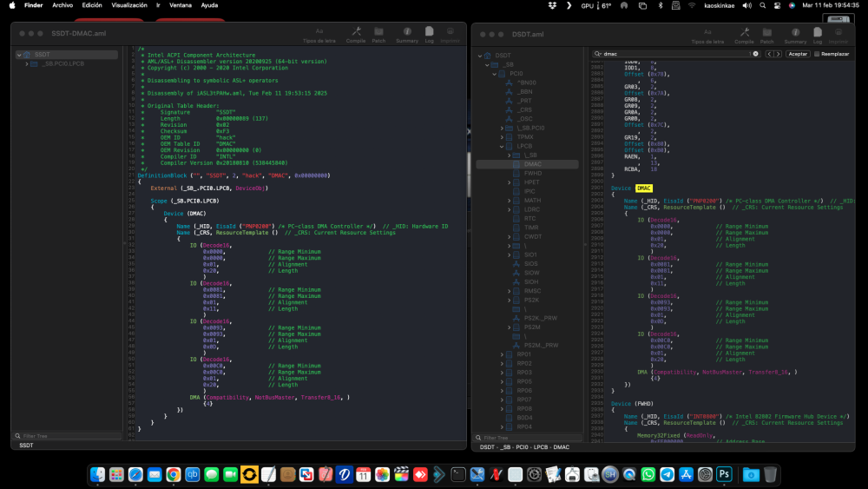This screenshot has height=489, width=868.
Task: Open Terminal from the dock
Action: point(457,474)
